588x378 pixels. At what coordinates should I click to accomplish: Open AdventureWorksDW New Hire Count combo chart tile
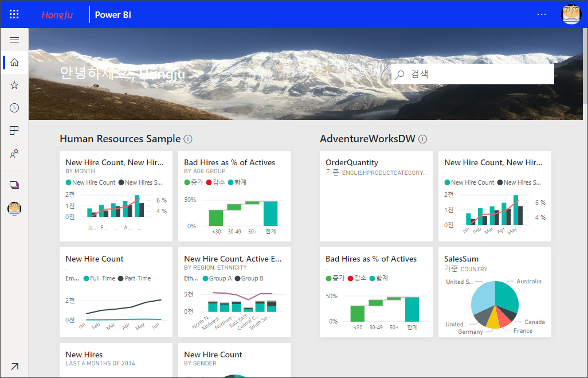495,196
